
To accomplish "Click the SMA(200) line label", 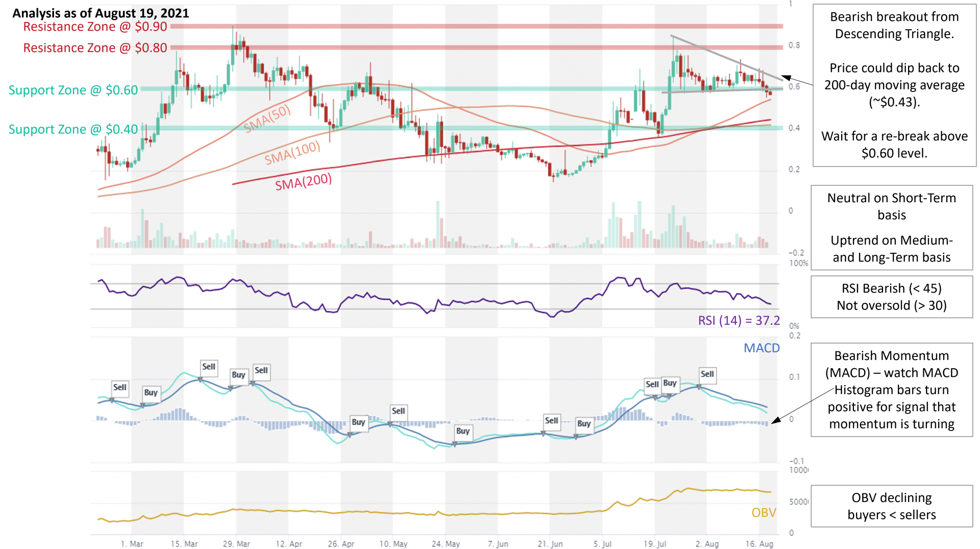I will [304, 182].
